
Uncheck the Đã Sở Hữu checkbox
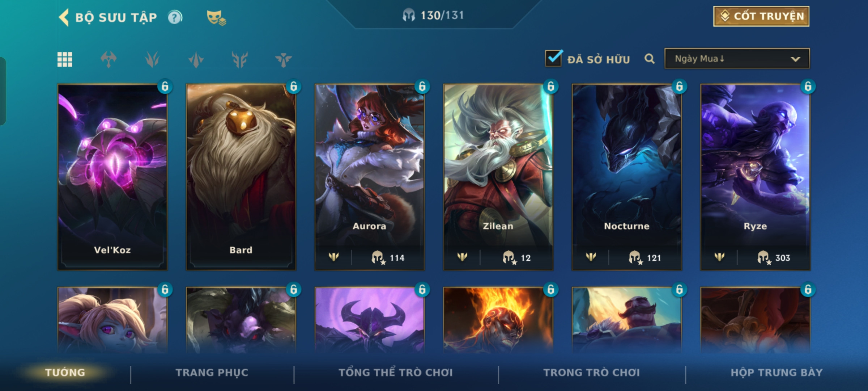pos(554,58)
